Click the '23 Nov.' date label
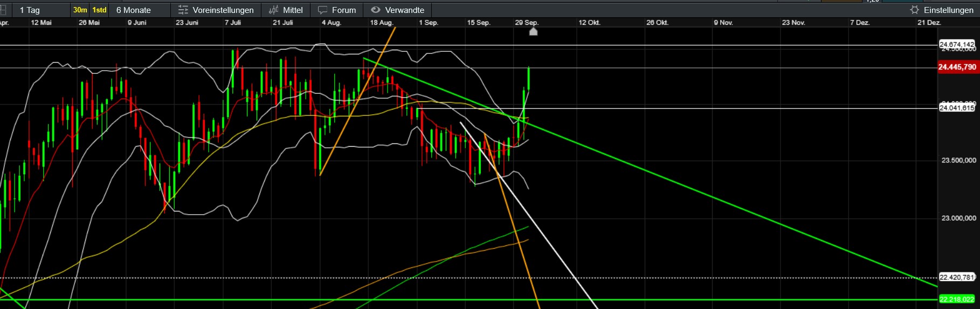The image size is (980, 309). (x=793, y=23)
